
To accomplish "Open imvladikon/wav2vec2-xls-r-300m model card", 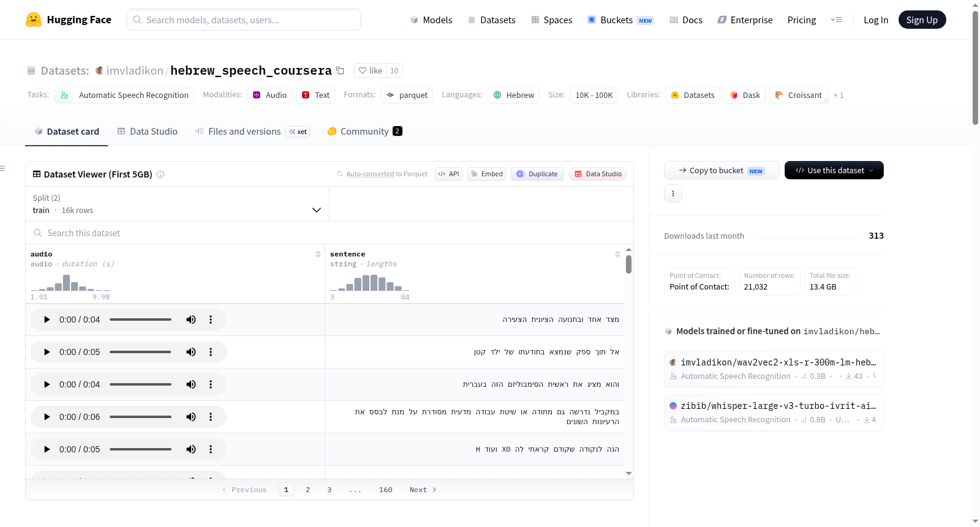I will [x=774, y=369].
